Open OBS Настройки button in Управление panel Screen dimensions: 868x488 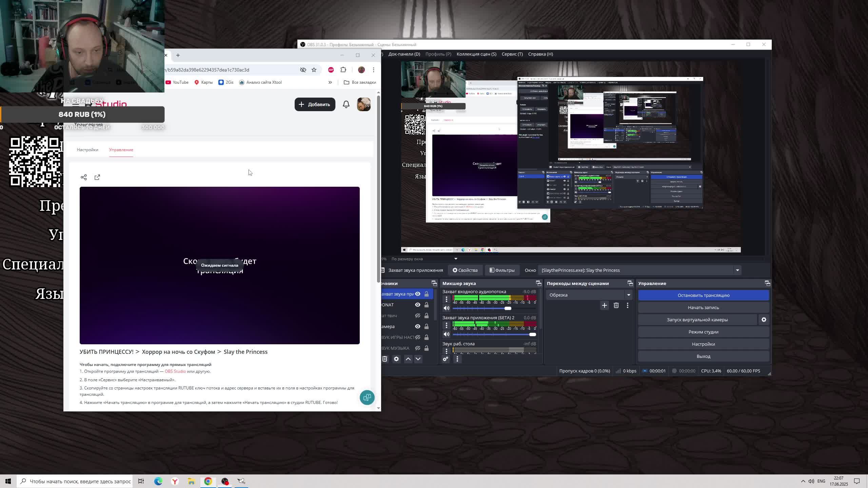click(x=704, y=344)
